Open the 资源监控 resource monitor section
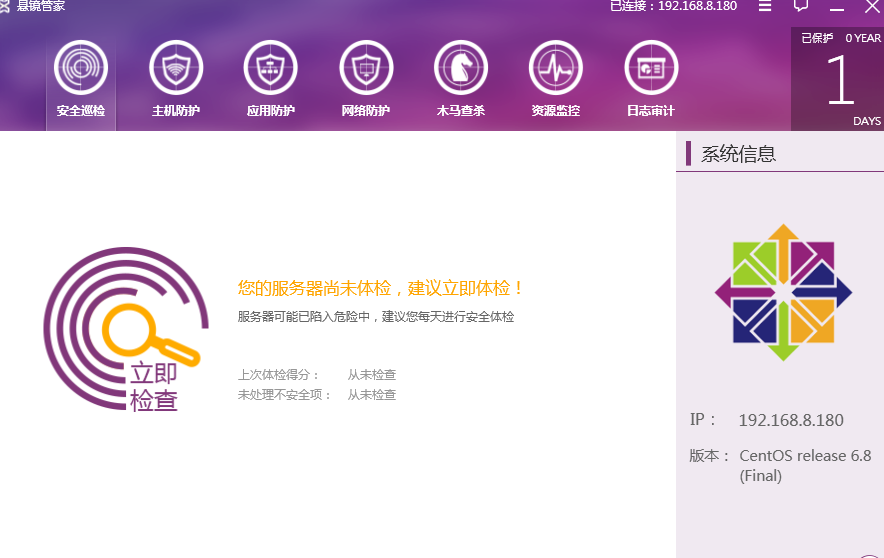The image size is (884, 558). coord(555,79)
